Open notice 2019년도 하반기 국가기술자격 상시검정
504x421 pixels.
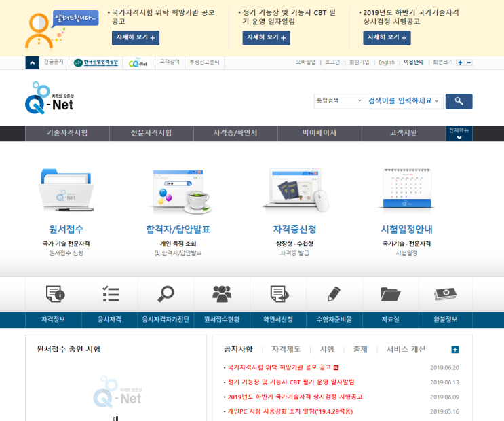click(x=295, y=397)
